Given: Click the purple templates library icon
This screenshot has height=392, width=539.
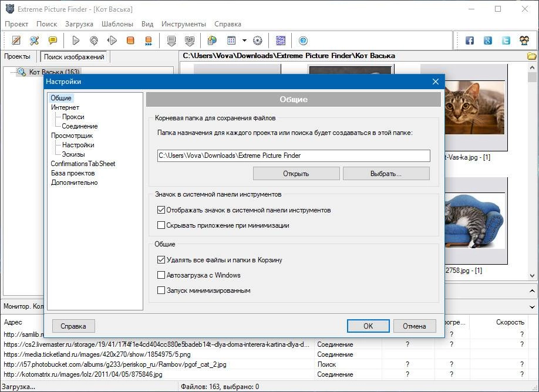Looking at the screenshot, I should click(281, 40).
